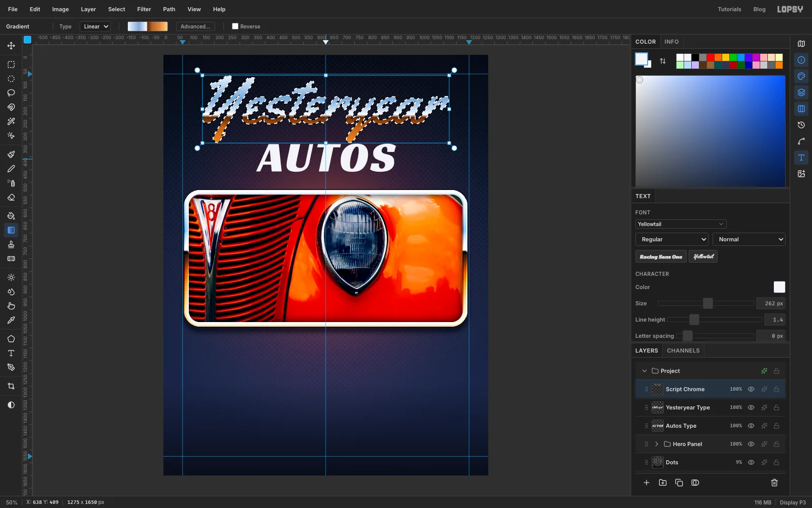Select the Paint Bucket tool

(11, 216)
